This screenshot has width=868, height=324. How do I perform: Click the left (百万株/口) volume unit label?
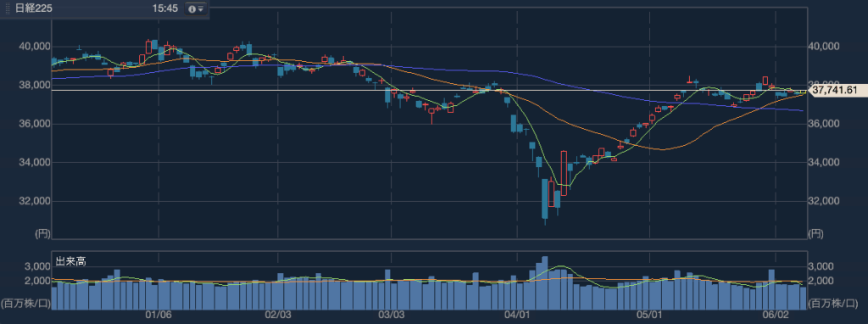(25, 303)
